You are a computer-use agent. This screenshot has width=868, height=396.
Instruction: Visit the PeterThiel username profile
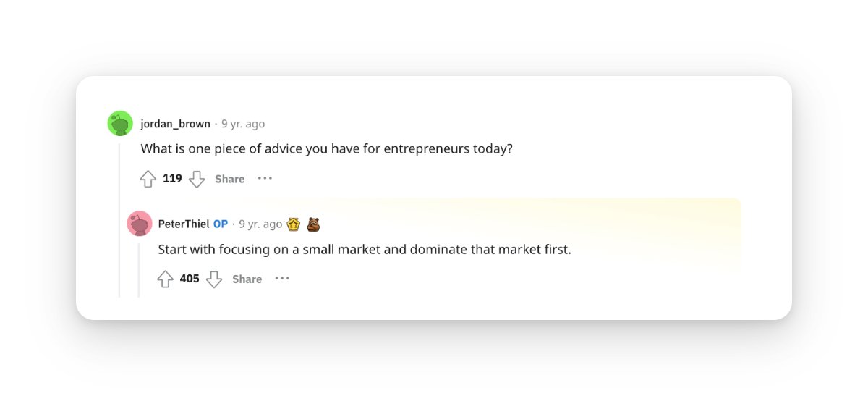coord(184,224)
